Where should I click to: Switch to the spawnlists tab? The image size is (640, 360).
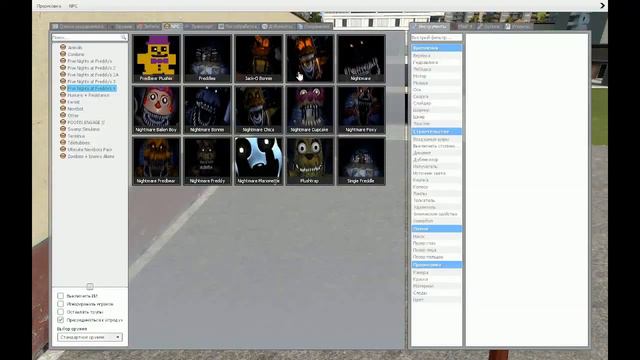[x=78, y=27]
